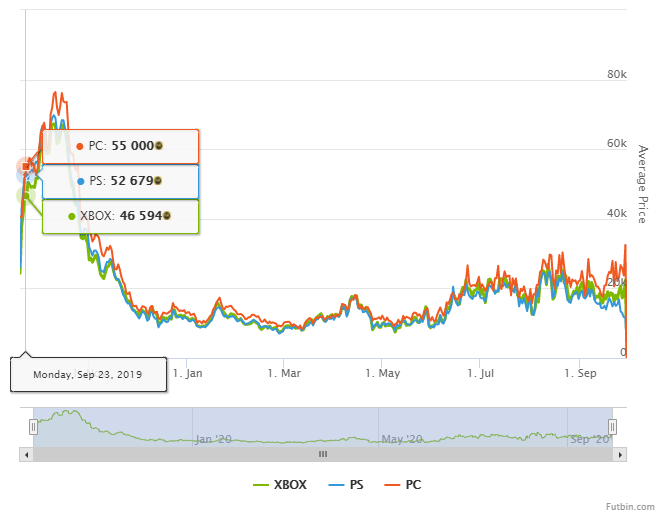Viewport: 670px width, 522px height.
Task: Click the 1. Sep axis label
Action: [x=580, y=373]
